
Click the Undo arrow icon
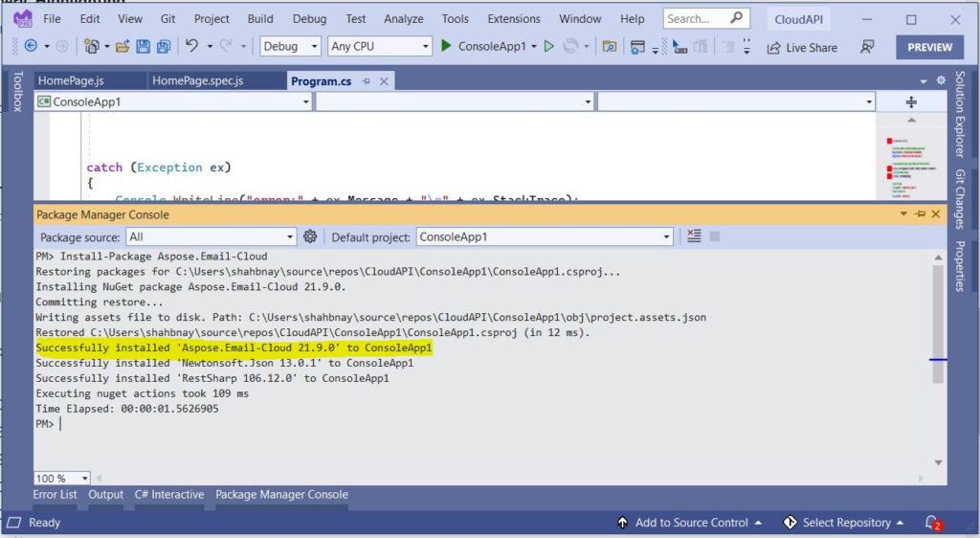pyautogui.click(x=191, y=46)
